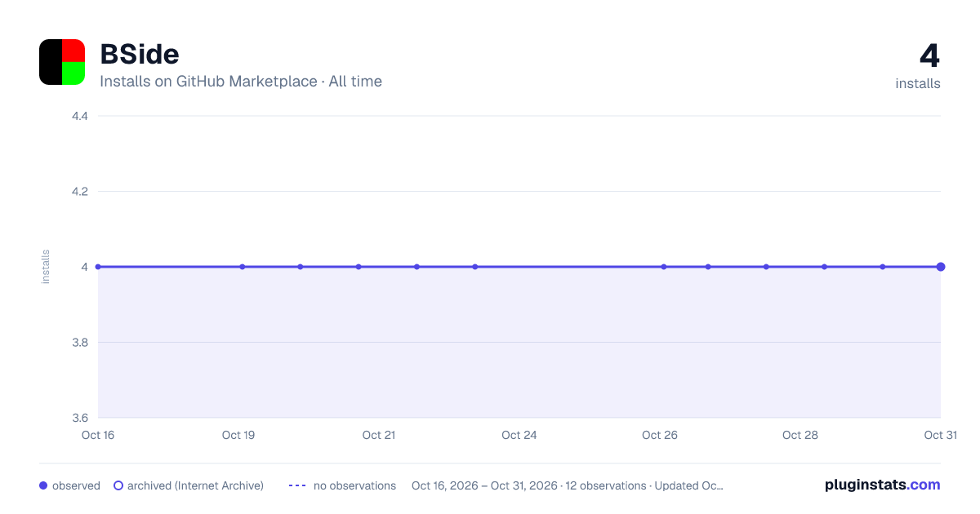The image size is (980, 514).
Task: Click the date range and observations footer text
Action: tap(568, 485)
